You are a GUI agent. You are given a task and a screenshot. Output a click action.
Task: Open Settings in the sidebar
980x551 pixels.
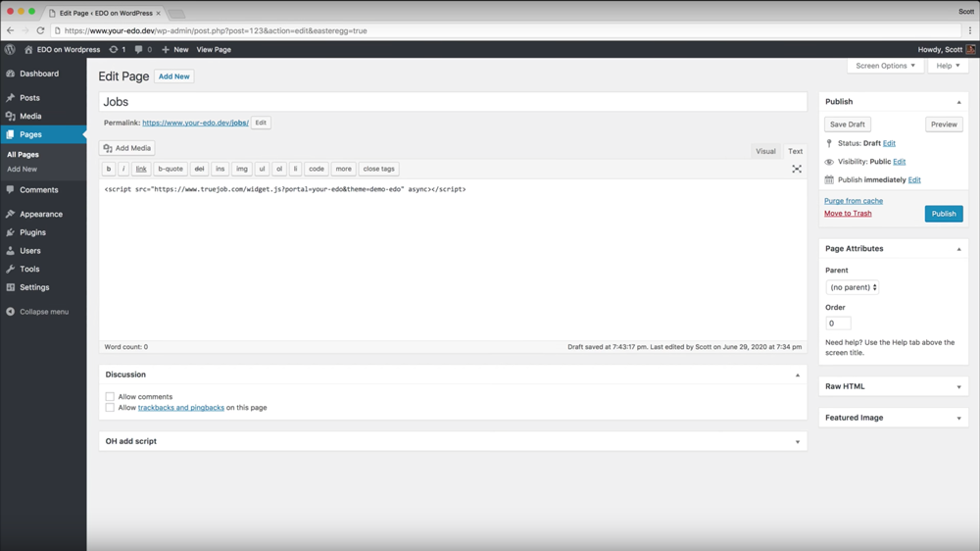click(34, 287)
